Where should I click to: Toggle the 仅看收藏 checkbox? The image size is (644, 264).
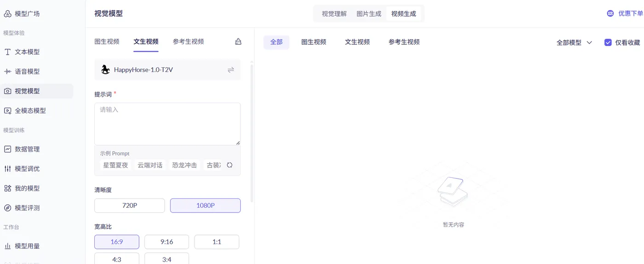point(608,42)
